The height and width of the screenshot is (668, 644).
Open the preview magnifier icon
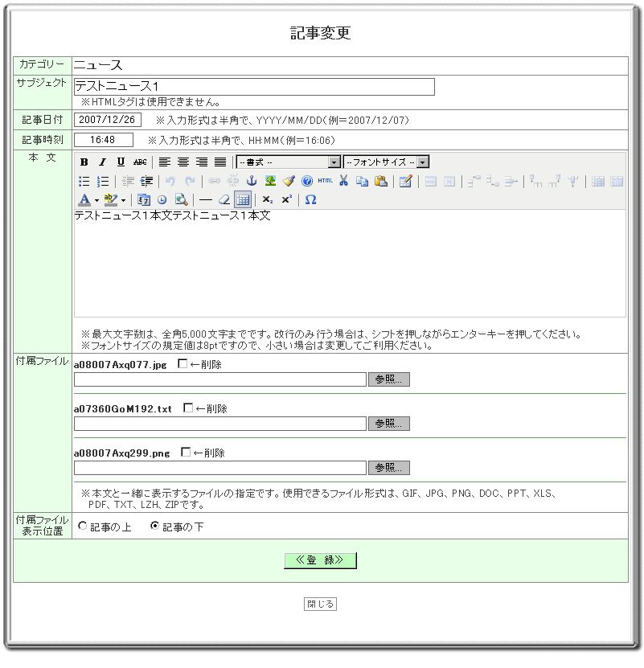181,199
